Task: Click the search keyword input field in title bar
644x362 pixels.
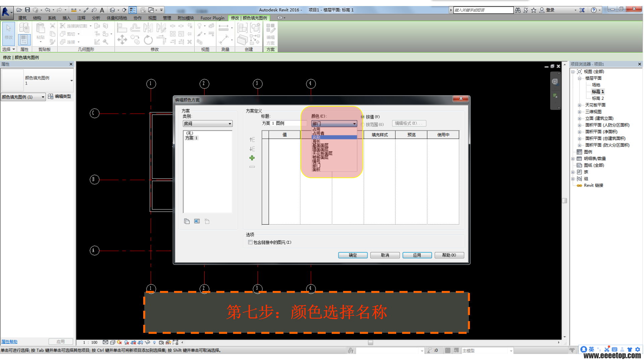Action: coord(483,10)
